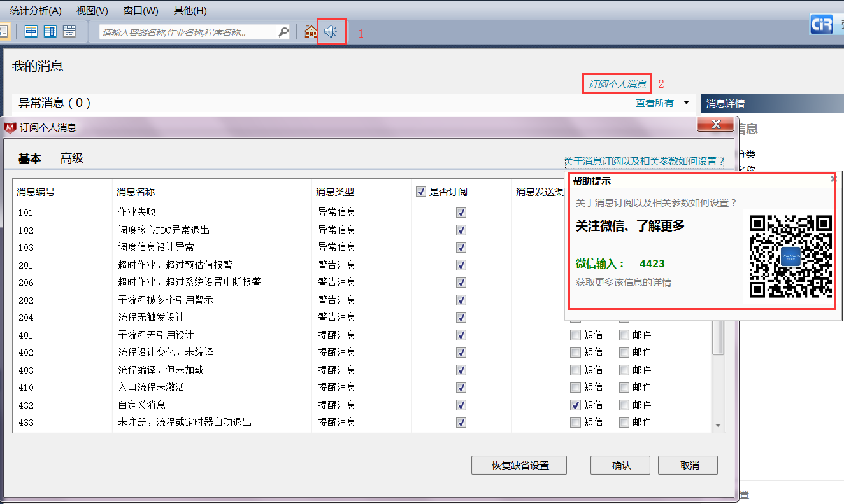Click into the container name search field
This screenshot has height=504, width=844.
coord(188,32)
